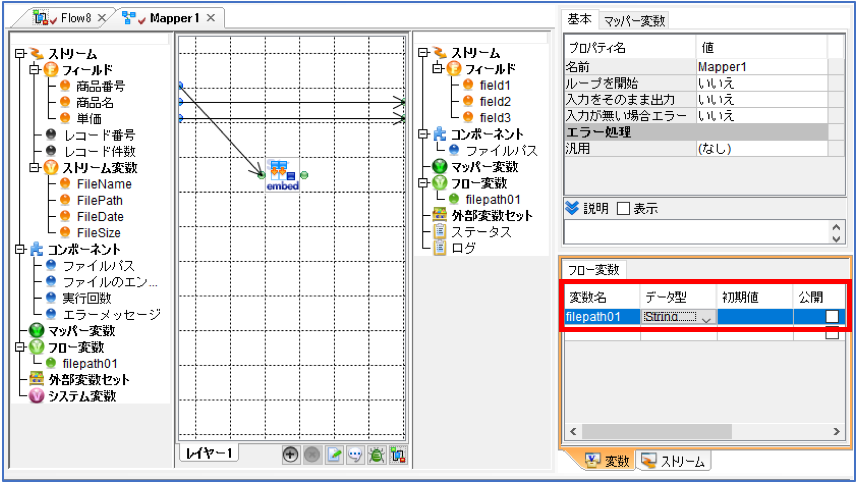This screenshot has height=483, width=857.
Task: Click the speech bubble comment icon
Action: coord(355,455)
